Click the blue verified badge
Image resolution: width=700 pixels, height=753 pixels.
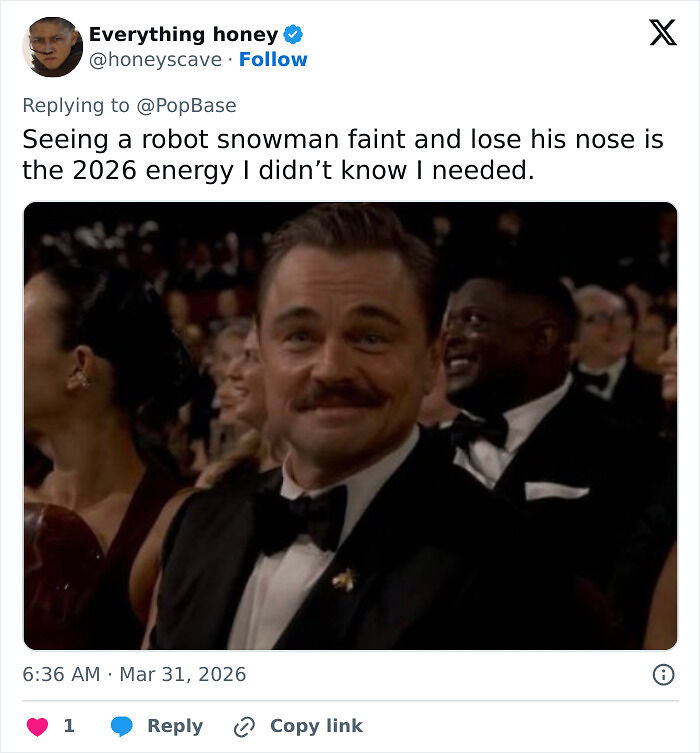click(x=293, y=35)
